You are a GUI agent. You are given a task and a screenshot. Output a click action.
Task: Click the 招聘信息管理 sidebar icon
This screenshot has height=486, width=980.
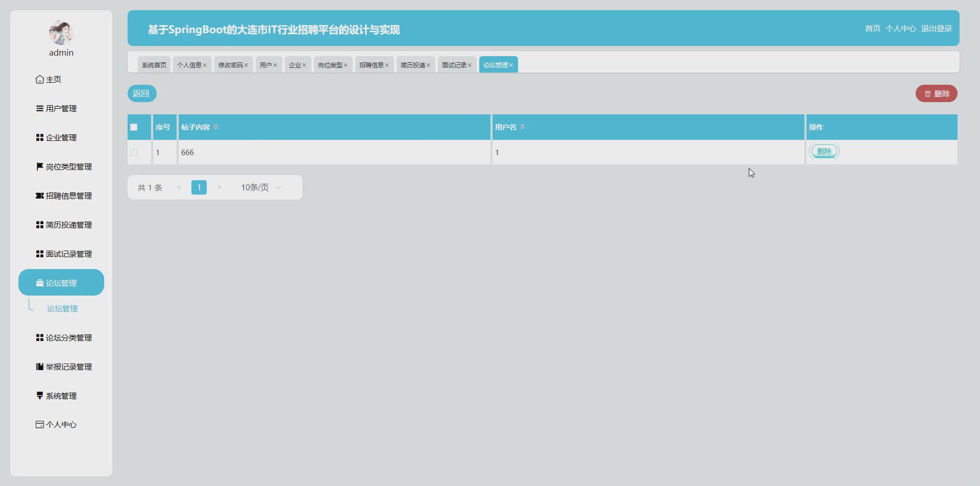tap(39, 196)
